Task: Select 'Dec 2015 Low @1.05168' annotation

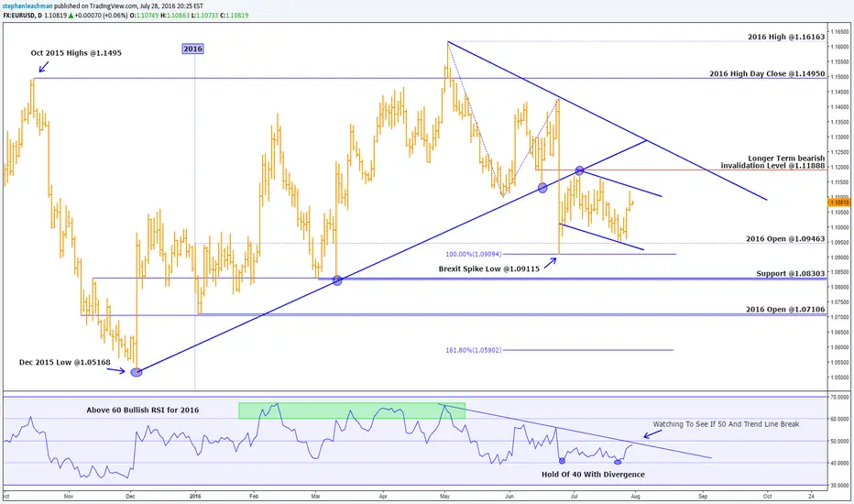Action: 65,362
